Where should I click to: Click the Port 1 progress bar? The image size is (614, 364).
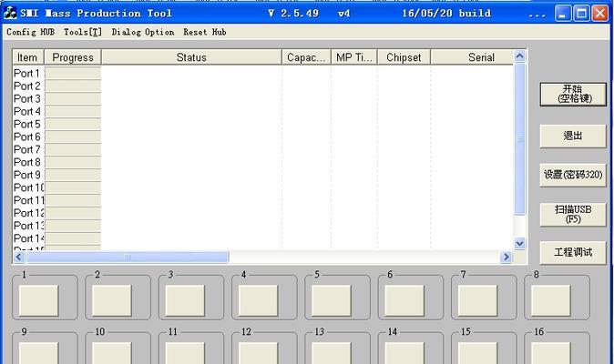tap(73, 73)
